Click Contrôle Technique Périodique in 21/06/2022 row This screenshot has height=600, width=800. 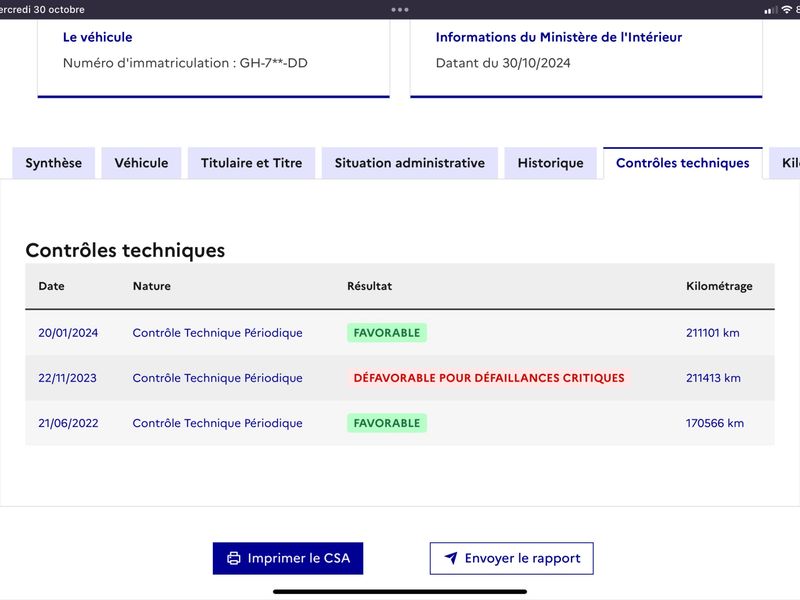[217, 423]
